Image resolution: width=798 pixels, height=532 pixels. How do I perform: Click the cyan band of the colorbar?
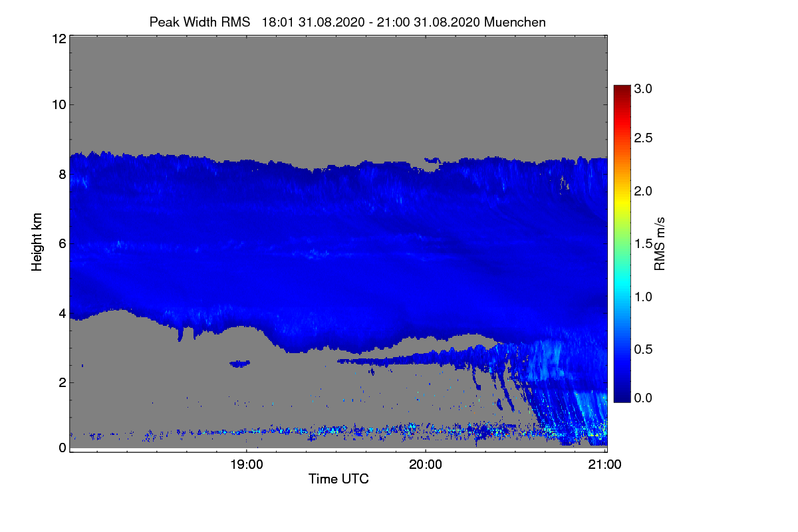click(622, 285)
